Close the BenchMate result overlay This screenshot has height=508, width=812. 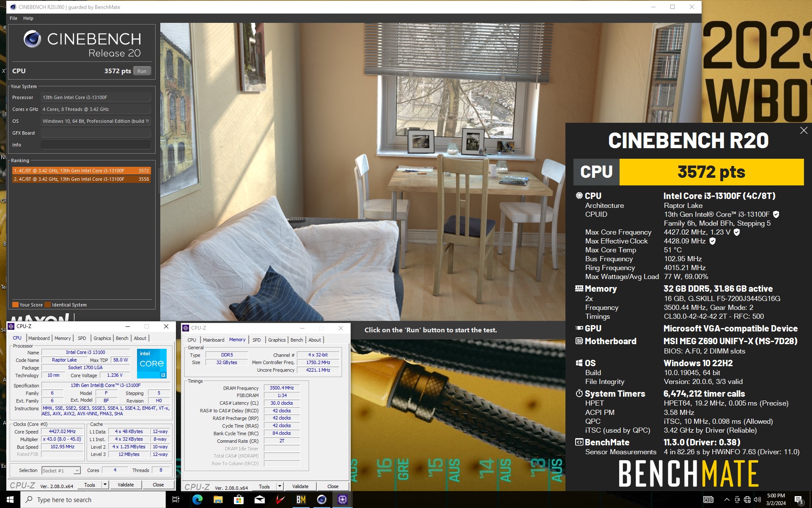point(804,131)
